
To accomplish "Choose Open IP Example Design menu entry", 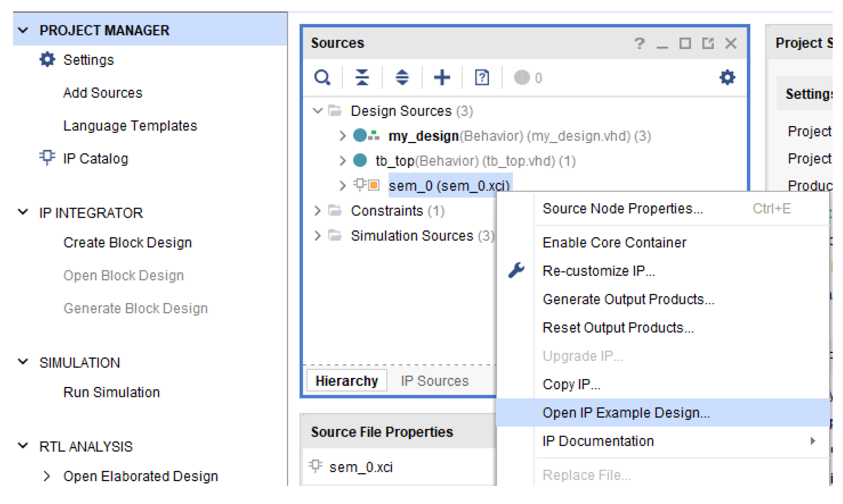I will (626, 413).
